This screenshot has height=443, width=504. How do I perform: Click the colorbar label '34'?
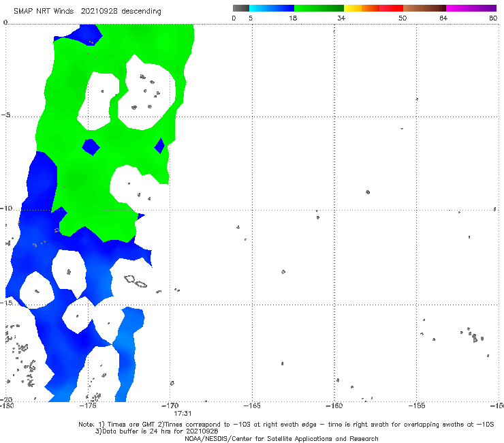click(x=341, y=18)
